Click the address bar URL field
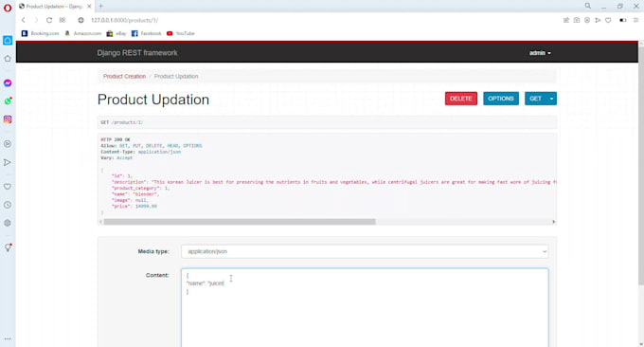The width and height of the screenshot is (644, 347). (124, 20)
